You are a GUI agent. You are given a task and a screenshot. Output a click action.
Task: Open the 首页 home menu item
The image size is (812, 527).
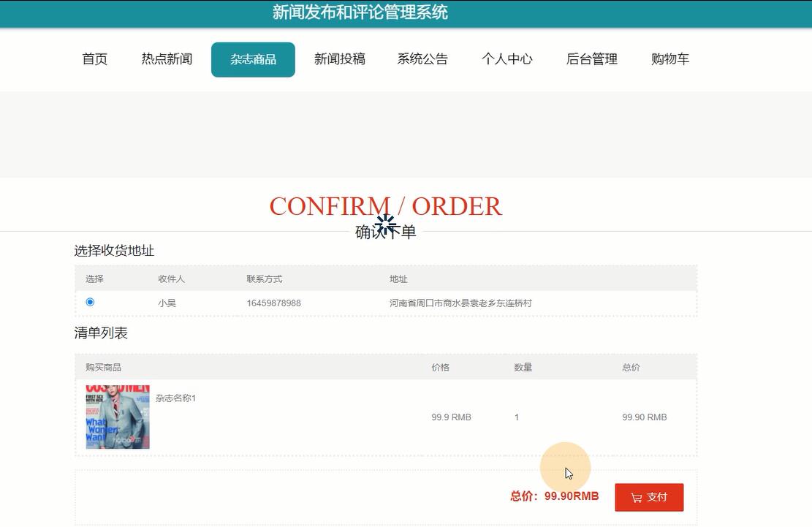tap(95, 59)
